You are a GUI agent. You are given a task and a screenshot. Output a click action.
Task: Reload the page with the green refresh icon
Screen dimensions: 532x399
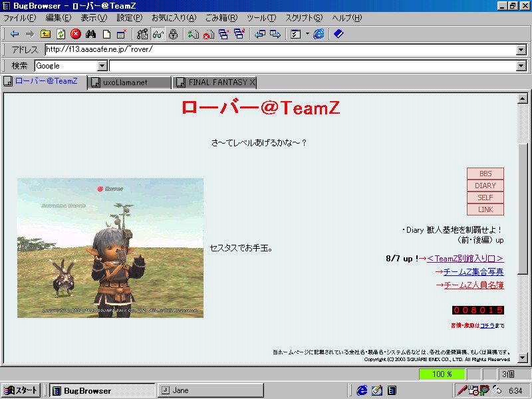[61, 34]
